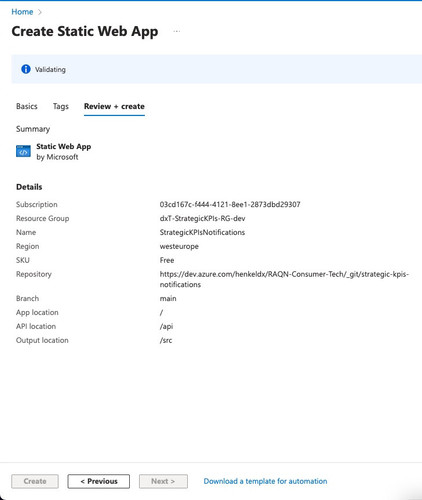Select the resource group value dxT-StrategicKPIs-RG-dev
This screenshot has height=500, width=422.
point(202,218)
